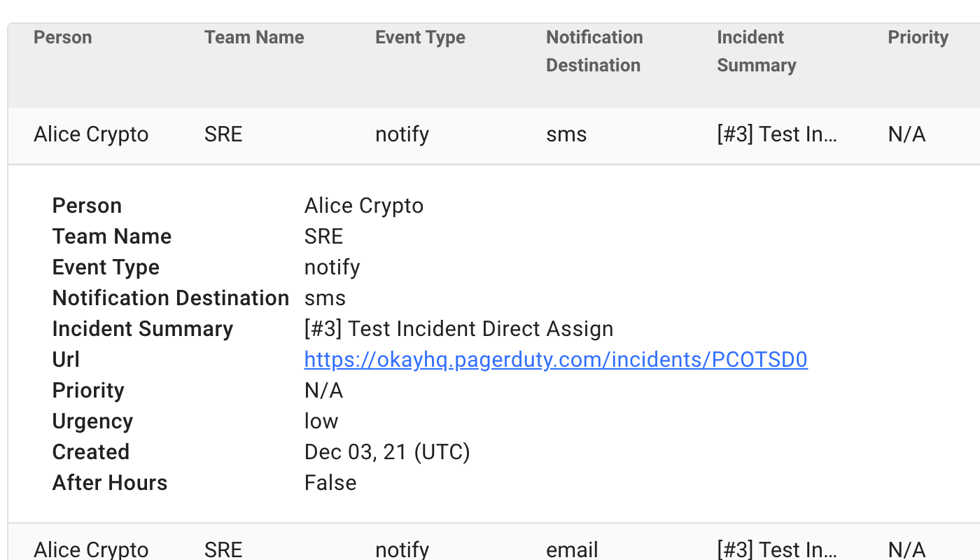Click the "Url" label in the details panel

(66, 360)
